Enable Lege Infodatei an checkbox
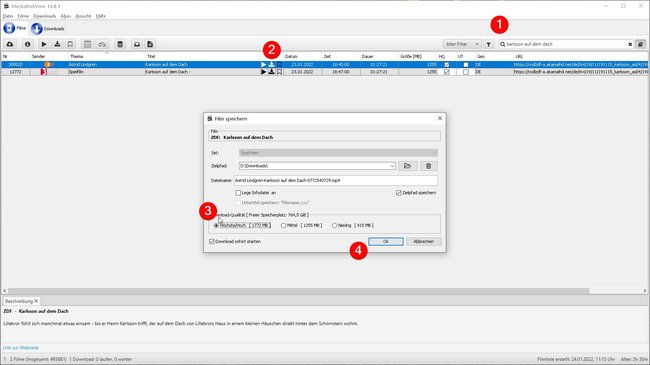Viewport: 650px width, 365px height. (x=238, y=193)
